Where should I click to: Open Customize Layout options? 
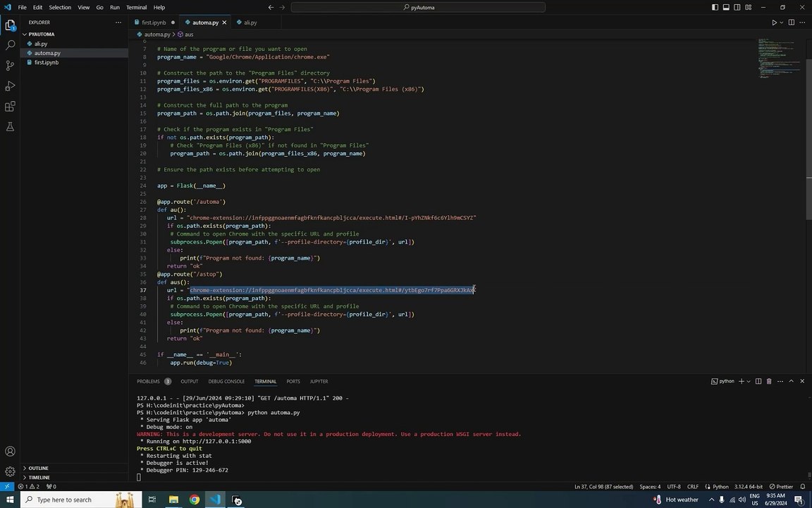749,7
